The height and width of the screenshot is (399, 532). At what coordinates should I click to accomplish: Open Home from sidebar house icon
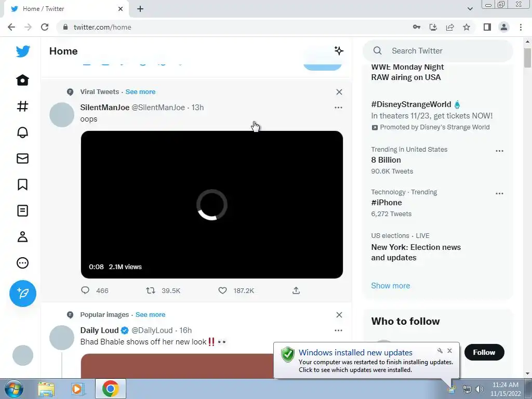[23, 81]
